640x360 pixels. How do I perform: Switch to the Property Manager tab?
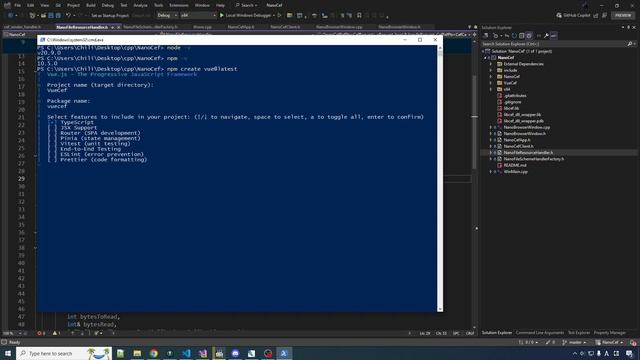[x=610, y=333]
